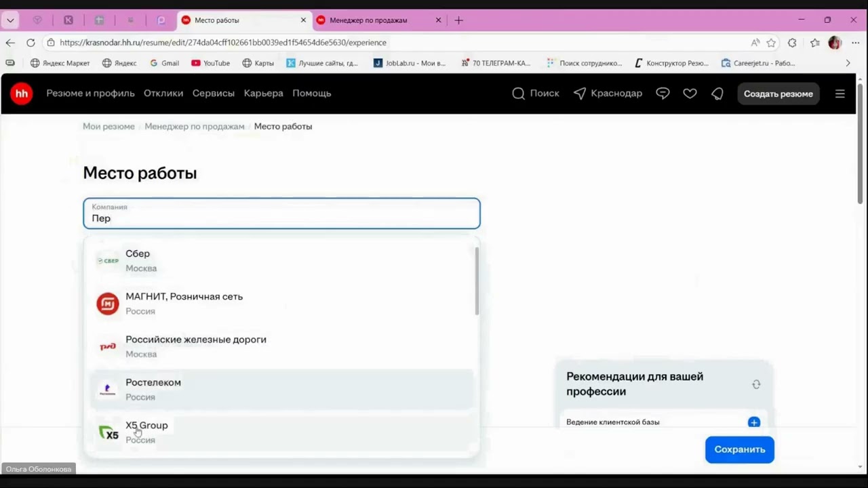
Task: Open the hamburger menu in the hh header
Action: tap(840, 94)
